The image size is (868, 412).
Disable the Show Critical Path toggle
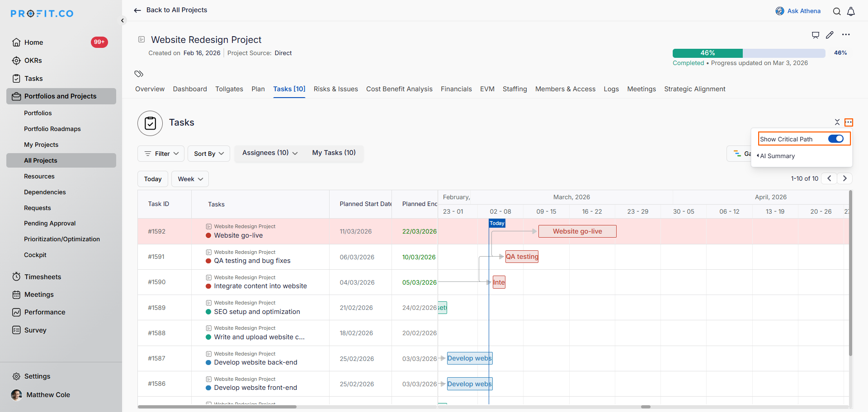click(835, 139)
